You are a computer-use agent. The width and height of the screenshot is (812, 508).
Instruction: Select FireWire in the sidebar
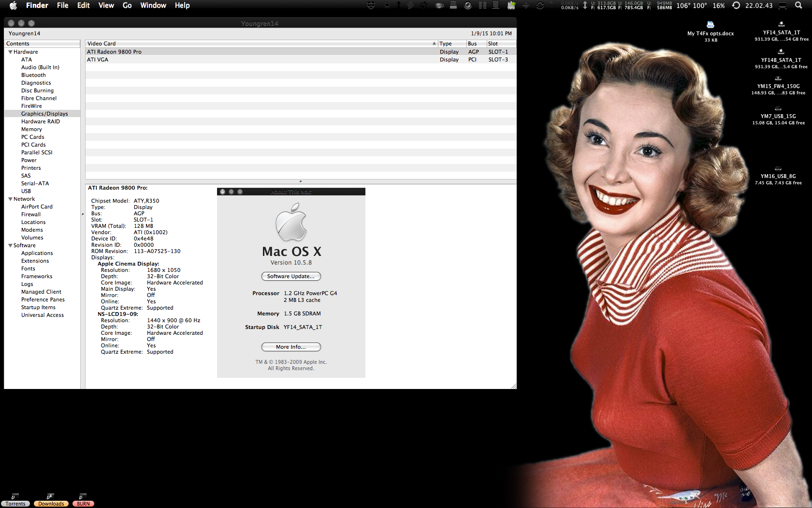pos(31,106)
